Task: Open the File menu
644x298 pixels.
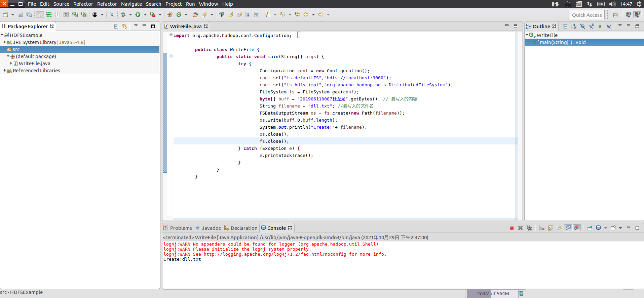Action: pos(32,4)
